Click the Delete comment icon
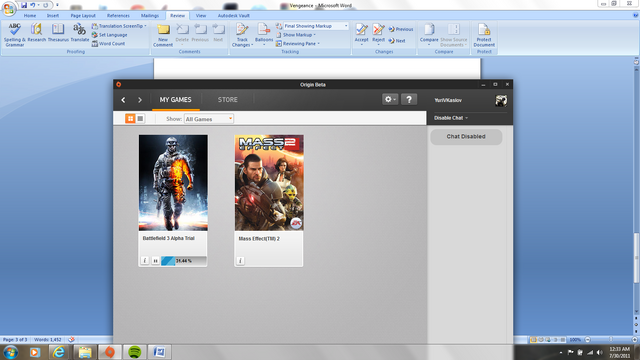The width and height of the screenshot is (640, 360). coord(182,33)
